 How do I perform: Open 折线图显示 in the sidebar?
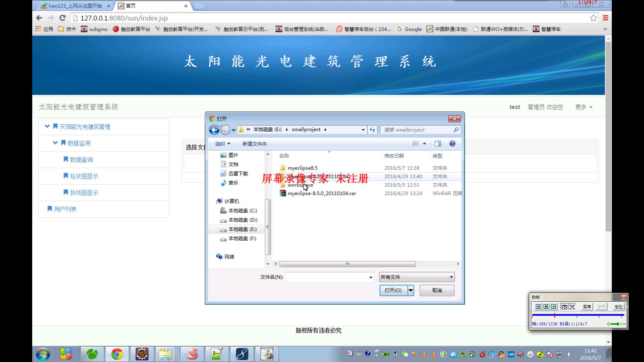coord(84,192)
